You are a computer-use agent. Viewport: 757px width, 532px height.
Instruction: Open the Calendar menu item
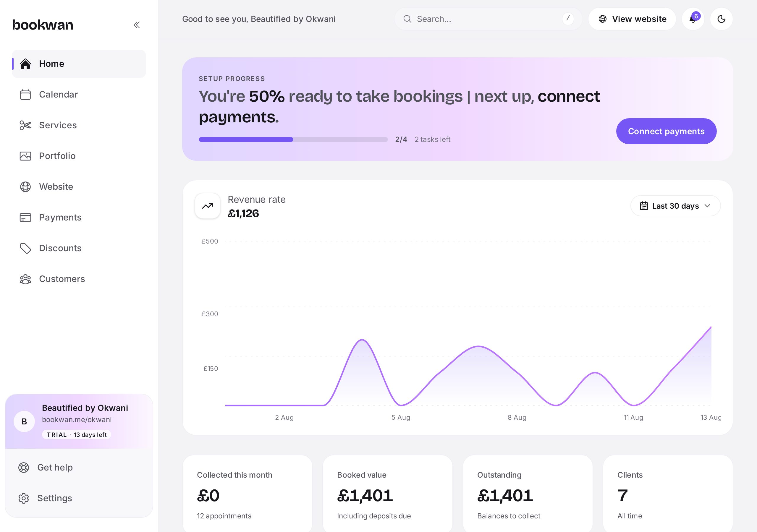[x=79, y=95]
